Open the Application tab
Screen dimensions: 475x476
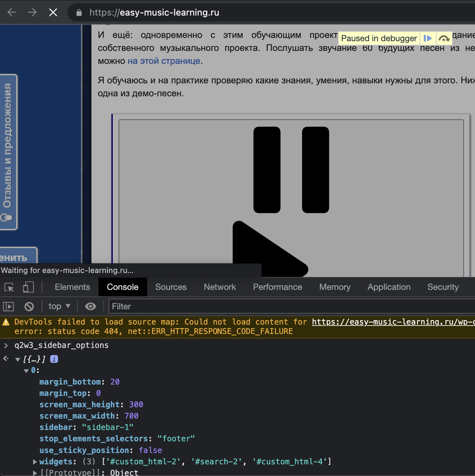[389, 287]
